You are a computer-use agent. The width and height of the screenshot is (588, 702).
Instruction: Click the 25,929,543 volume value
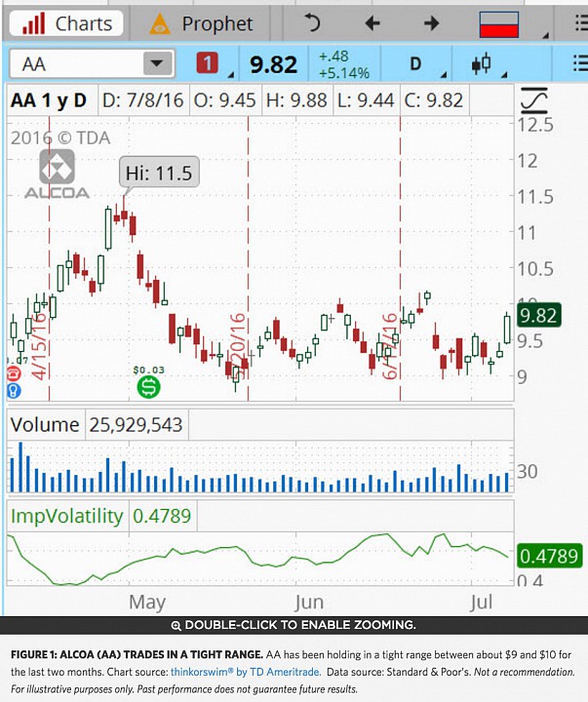(136, 425)
